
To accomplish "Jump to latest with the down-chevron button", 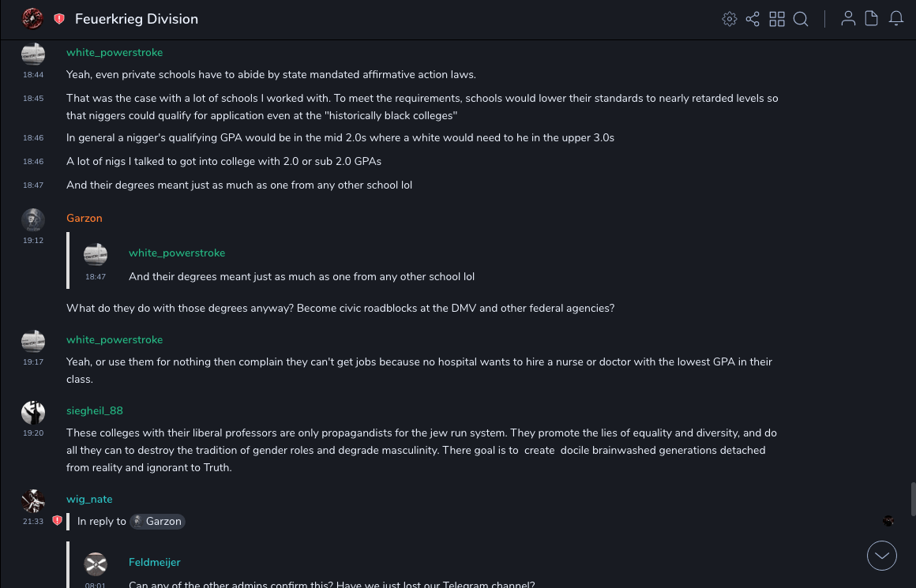I will click(882, 556).
